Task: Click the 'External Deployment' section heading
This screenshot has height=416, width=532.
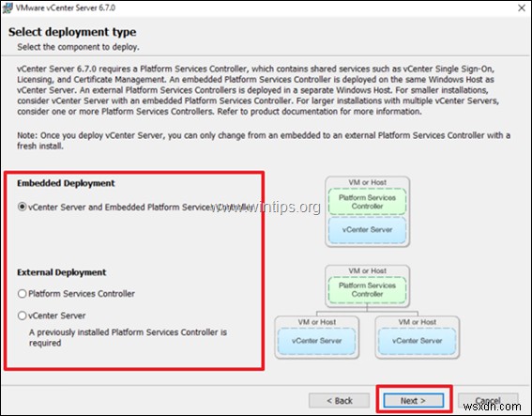Action: [61, 272]
